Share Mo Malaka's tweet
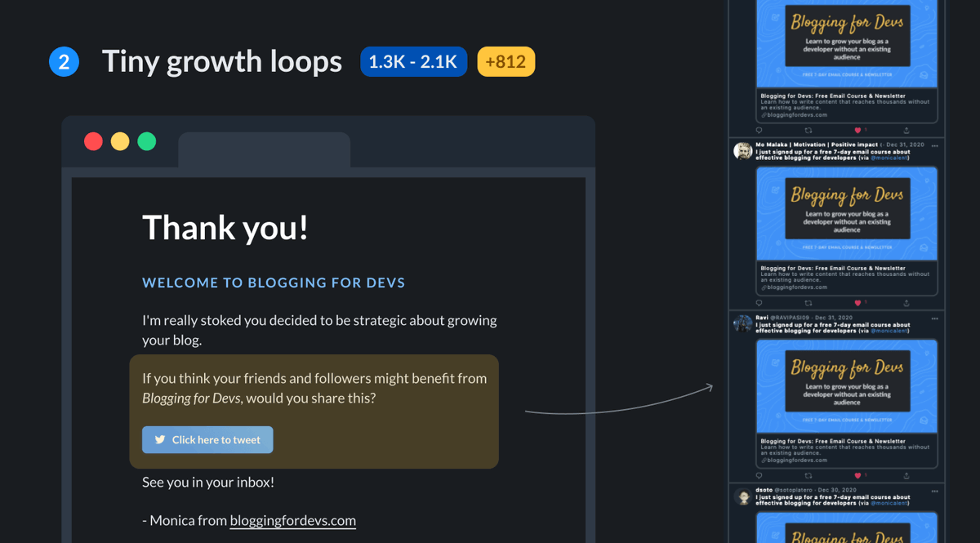This screenshot has height=543, width=980. click(906, 303)
